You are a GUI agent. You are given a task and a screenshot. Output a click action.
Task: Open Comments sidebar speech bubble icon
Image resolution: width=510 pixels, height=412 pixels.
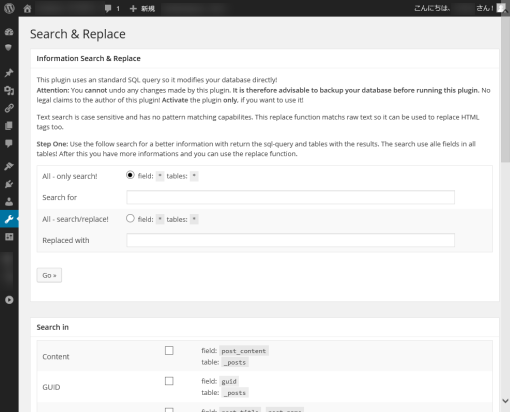click(x=9, y=144)
